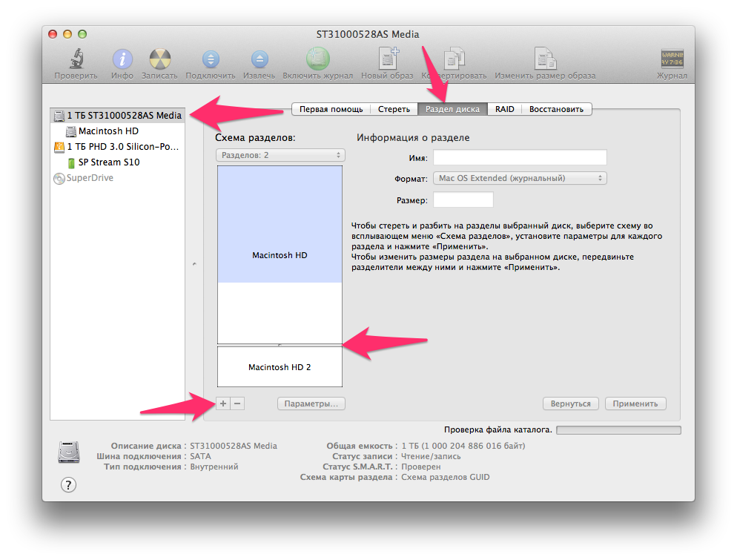Click the Общая емкость value text
The image size is (737, 560).
point(463,446)
